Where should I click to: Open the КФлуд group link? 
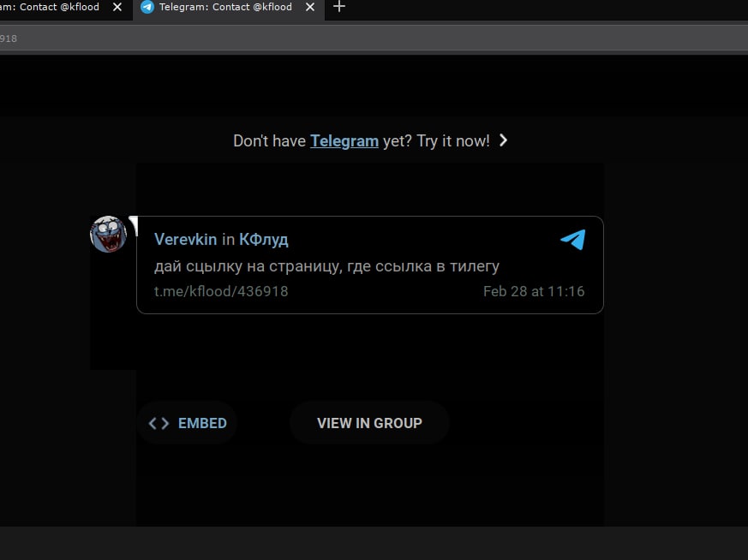pos(263,240)
